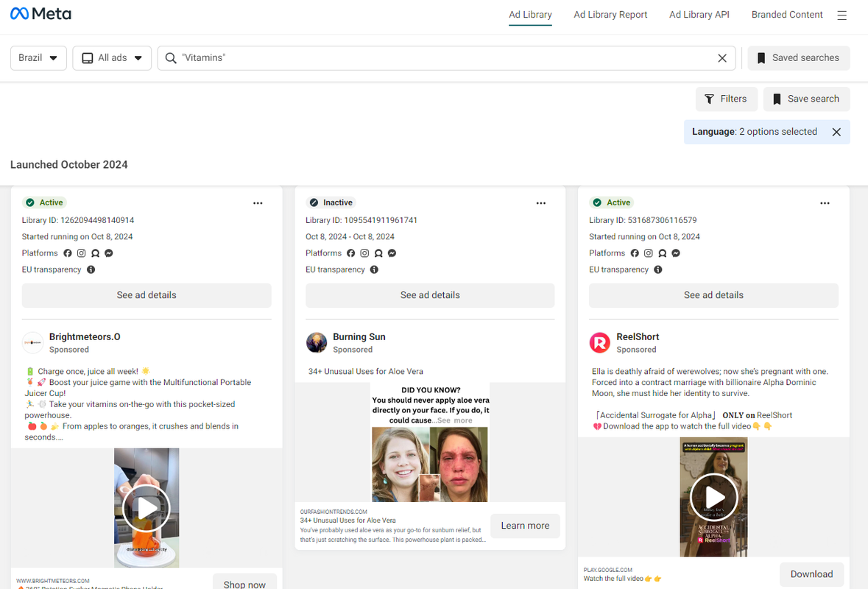Click the ReelShort advertiser name
This screenshot has width=868, height=589.
point(638,336)
